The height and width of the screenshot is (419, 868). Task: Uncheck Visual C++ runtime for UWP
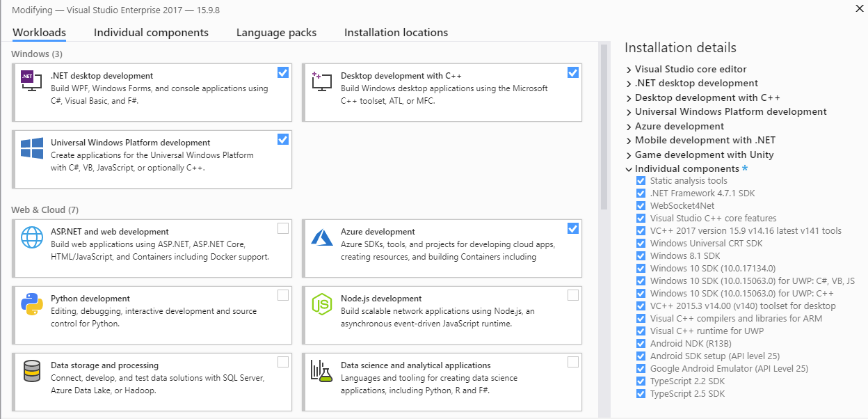(641, 331)
